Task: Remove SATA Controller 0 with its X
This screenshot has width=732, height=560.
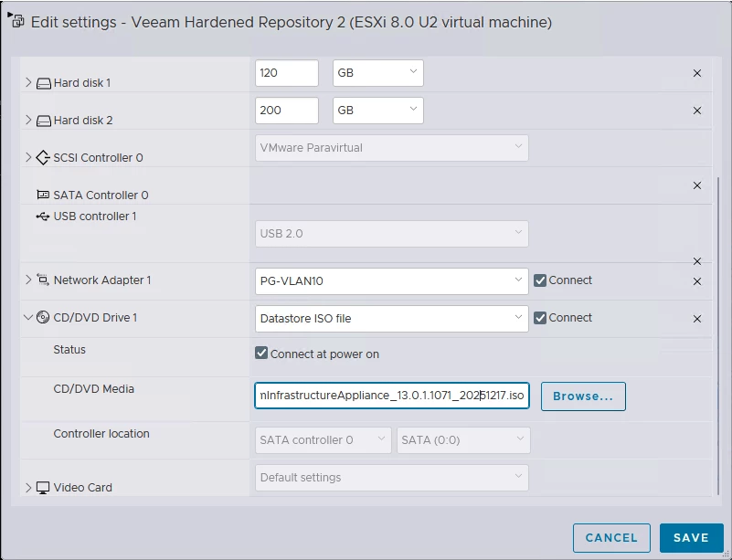Action: pos(697,185)
